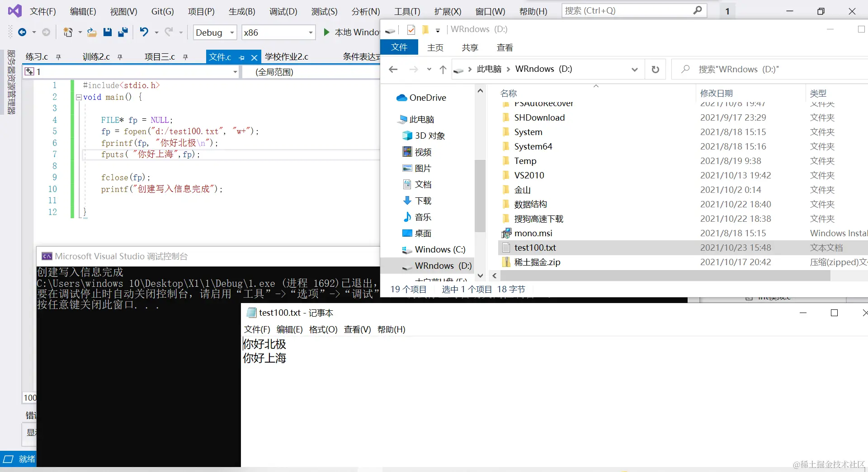Image resolution: width=868 pixels, height=472 pixels.
Task: Refresh the WRndows (D:) folder view
Action: [655, 69]
